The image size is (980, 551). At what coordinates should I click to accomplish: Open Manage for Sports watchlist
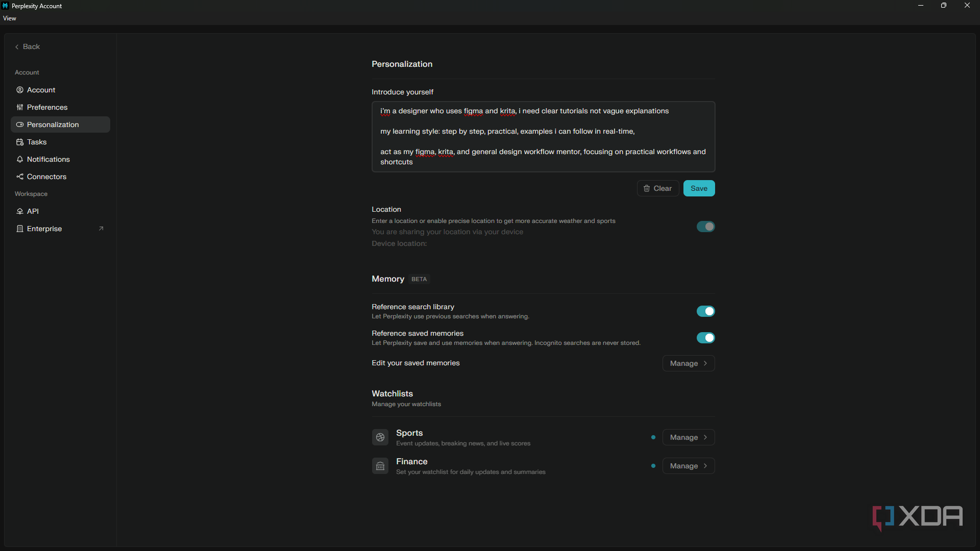pyautogui.click(x=689, y=437)
